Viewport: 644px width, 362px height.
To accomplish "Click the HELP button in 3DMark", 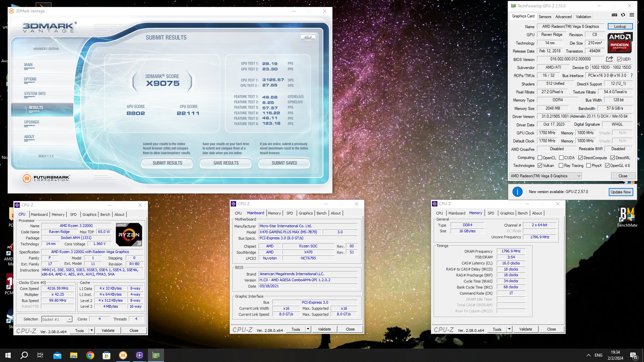I will click(308, 38).
